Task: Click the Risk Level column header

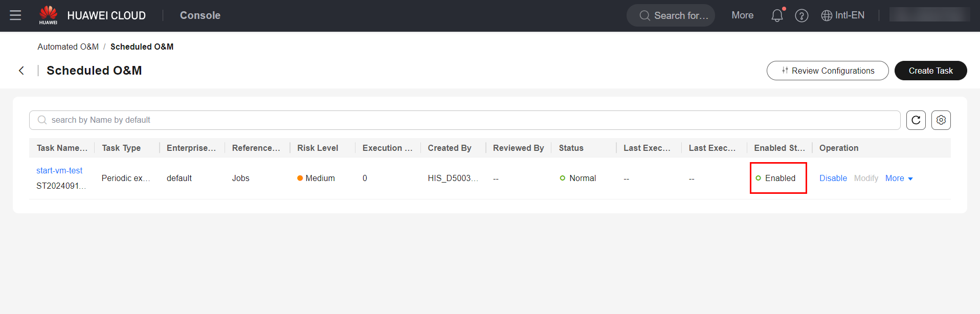Action: click(x=318, y=148)
